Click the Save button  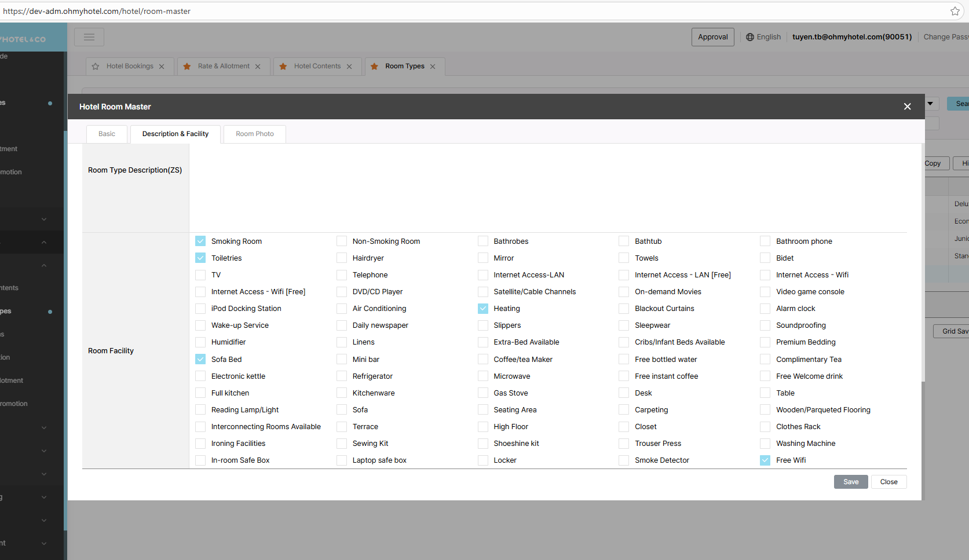[x=850, y=482]
